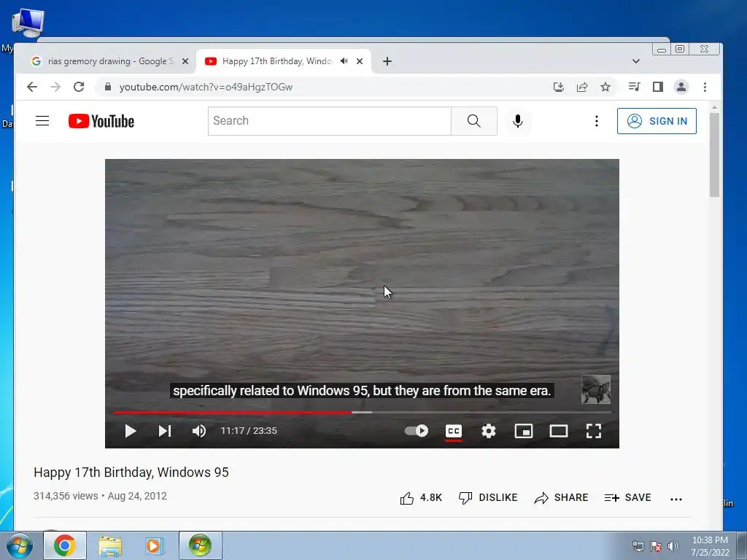Click the channel watermark thumbnail in video
Viewport: 747px width, 560px height.
tap(596, 389)
